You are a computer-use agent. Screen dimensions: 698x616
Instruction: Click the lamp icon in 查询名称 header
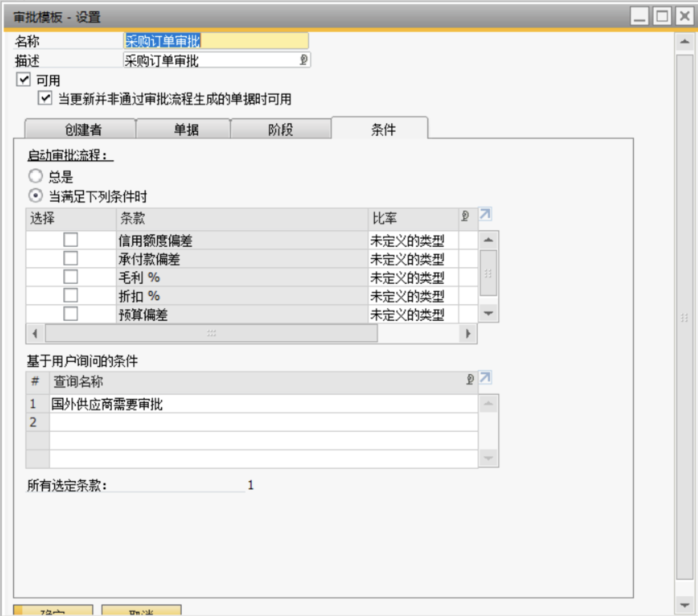470,380
